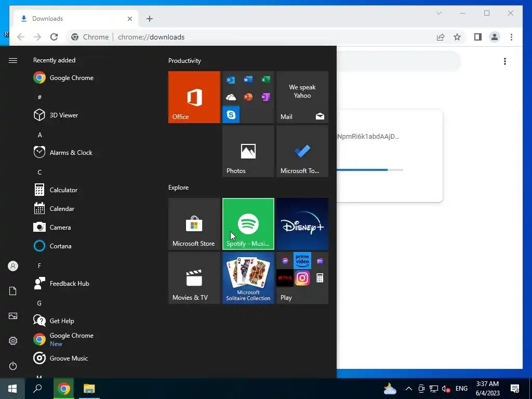Open Power options in Start sidebar
Image resolution: width=532 pixels, height=399 pixels.
click(13, 366)
